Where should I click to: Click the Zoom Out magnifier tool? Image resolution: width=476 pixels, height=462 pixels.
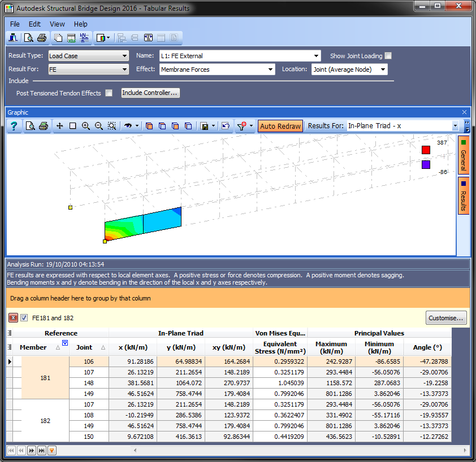coord(98,126)
